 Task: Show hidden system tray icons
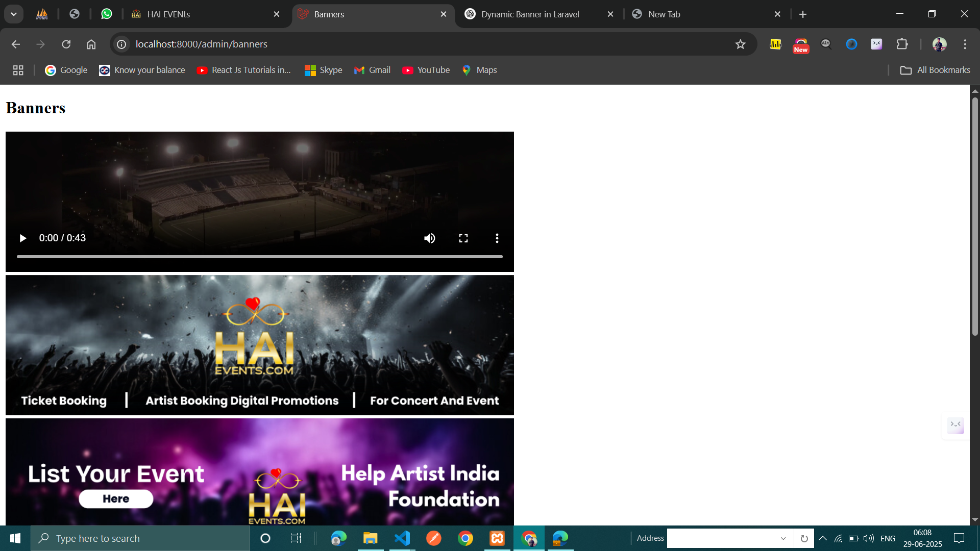click(823, 538)
